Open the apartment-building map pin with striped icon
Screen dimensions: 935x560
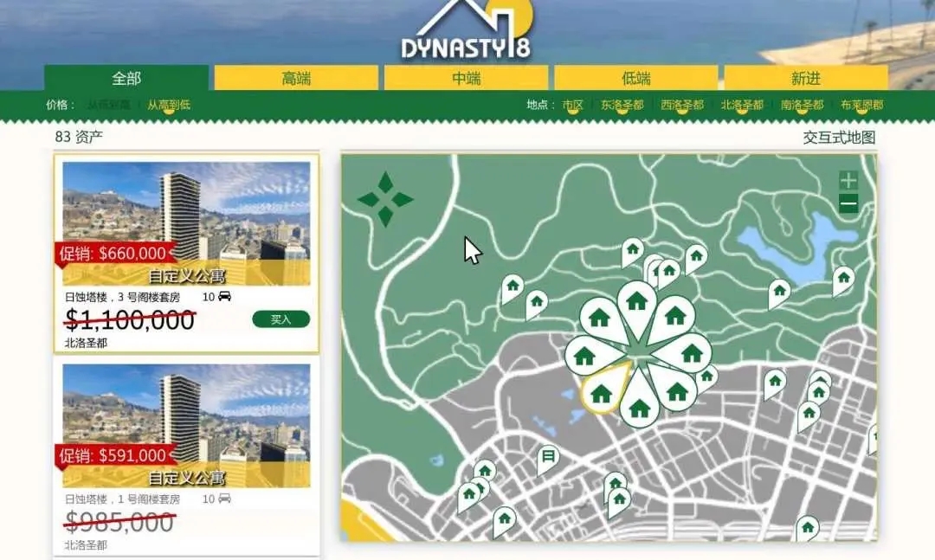coord(547,460)
